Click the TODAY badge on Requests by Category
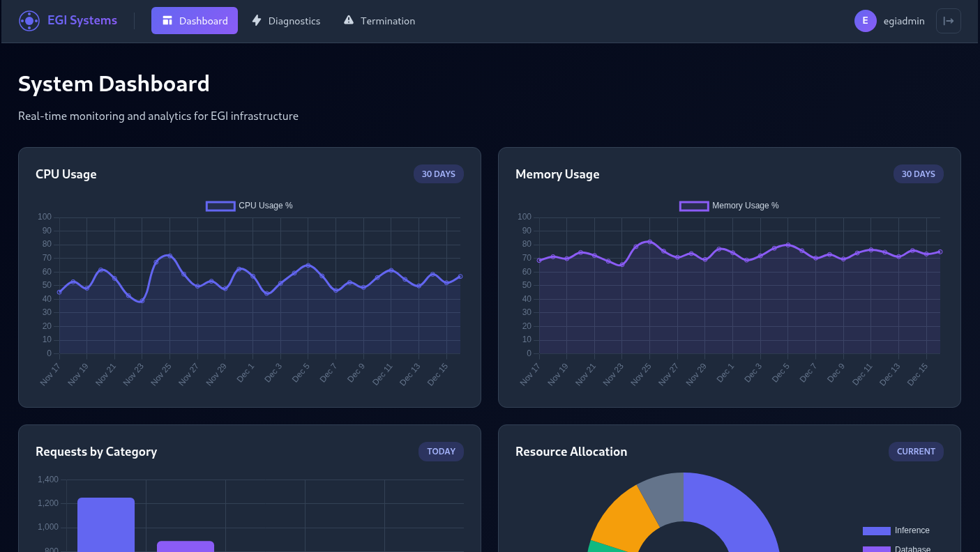Screen dimensions: 980x552 (441, 452)
